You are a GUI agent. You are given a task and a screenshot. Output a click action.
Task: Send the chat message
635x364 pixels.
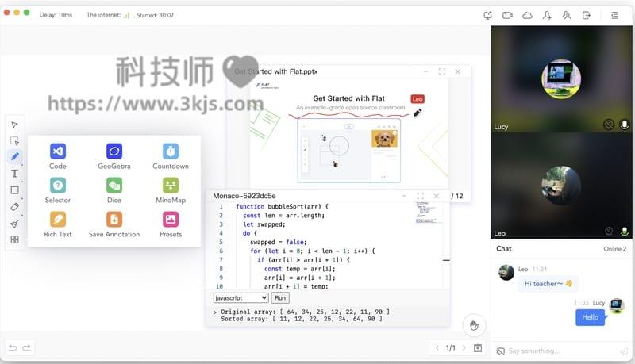click(x=624, y=351)
